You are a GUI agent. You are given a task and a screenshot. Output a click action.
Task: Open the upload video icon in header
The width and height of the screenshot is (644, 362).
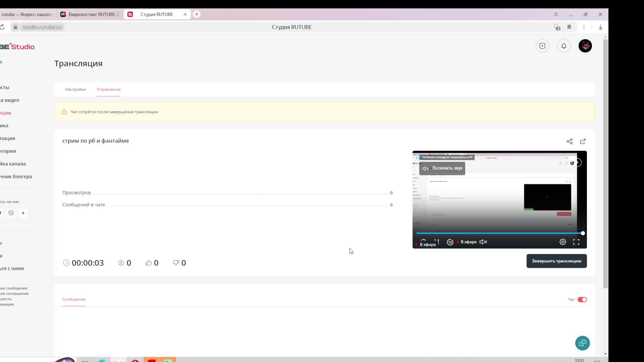tap(542, 46)
